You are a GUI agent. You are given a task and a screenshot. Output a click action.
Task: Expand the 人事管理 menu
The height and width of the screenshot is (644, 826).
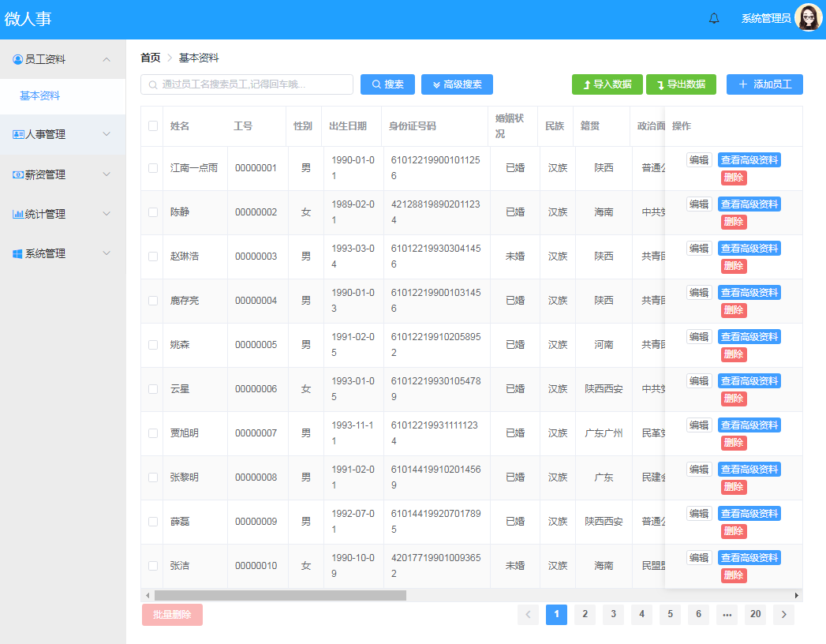point(107,134)
